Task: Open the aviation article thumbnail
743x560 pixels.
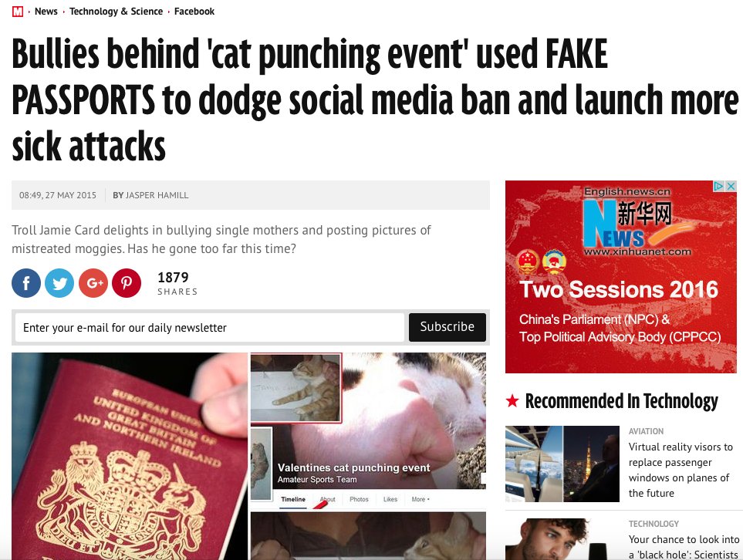Action: point(562,464)
